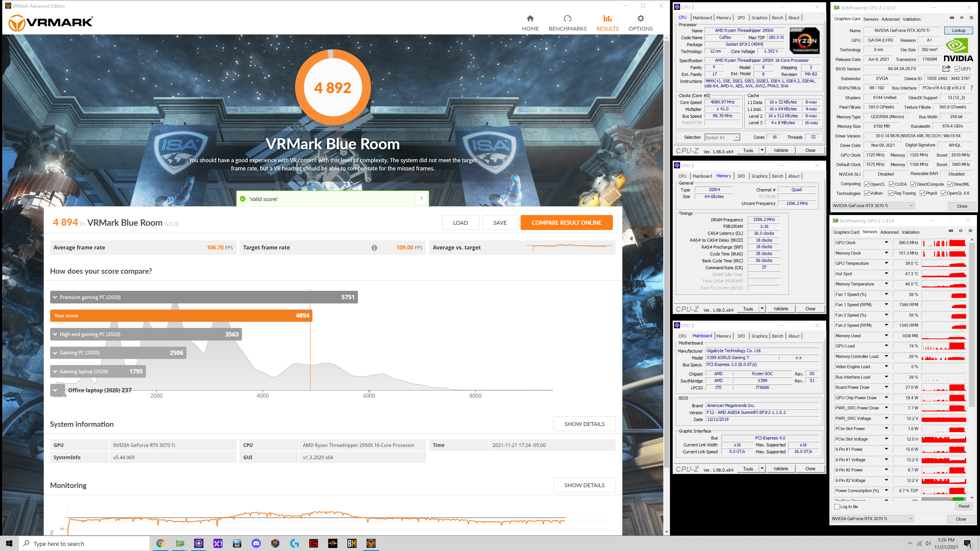Screen dimensions: 980x551
Task: Toggle the DirectML checkbox
Action: (950, 184)
